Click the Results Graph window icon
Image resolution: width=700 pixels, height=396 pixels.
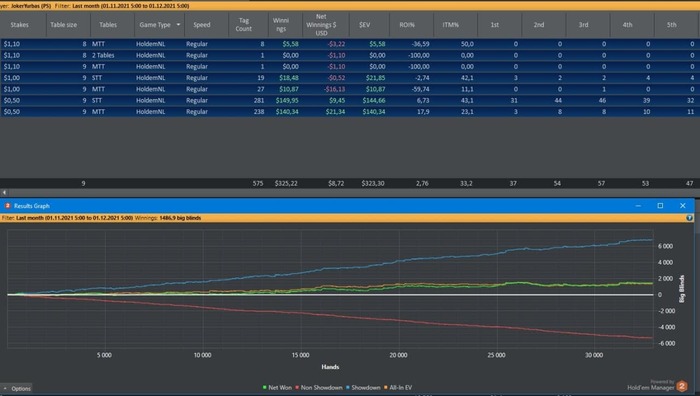pos(7,206)
